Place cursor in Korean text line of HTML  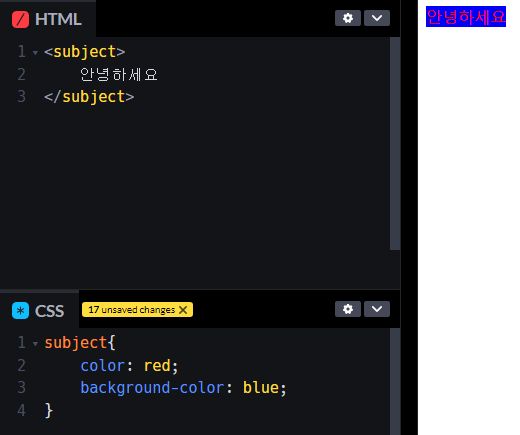point(119,74)
